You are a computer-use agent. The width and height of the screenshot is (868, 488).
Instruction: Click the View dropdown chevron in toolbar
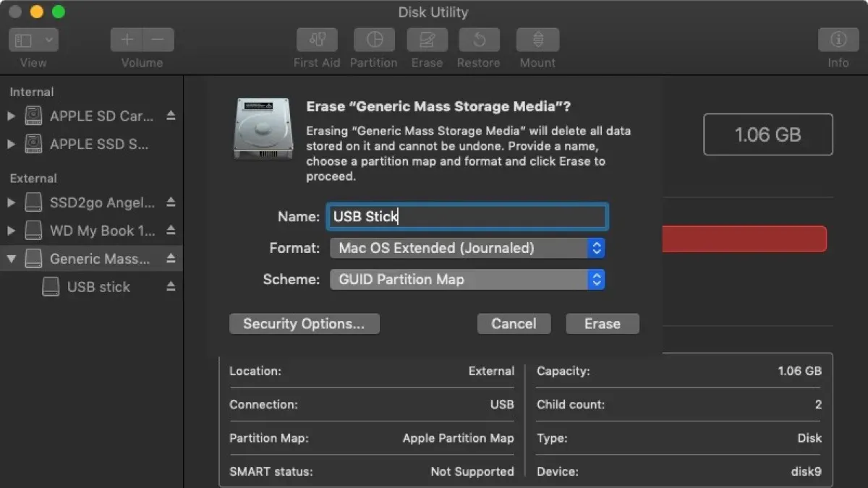coord(48,40)
